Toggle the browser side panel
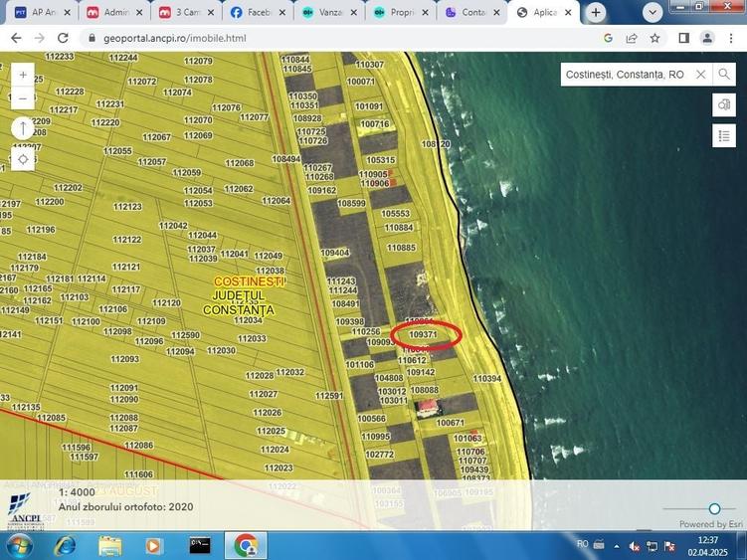747x560 pixels. pos(683,38)
